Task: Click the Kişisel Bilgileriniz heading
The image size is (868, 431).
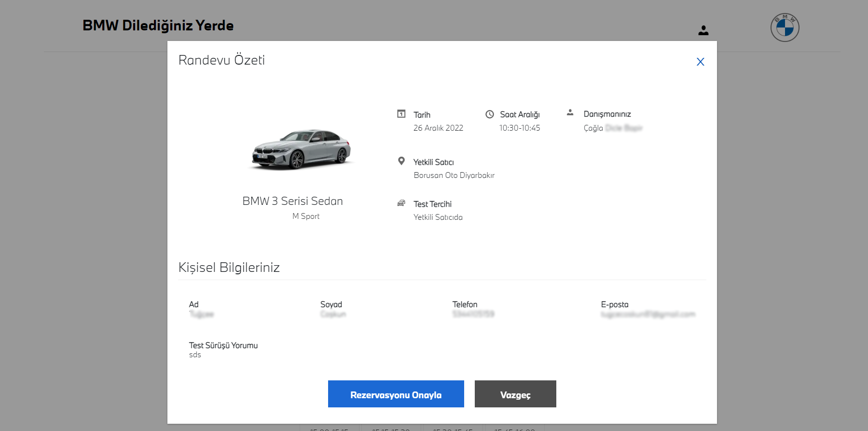Action: pyautogui.click(x=229, y=268)
